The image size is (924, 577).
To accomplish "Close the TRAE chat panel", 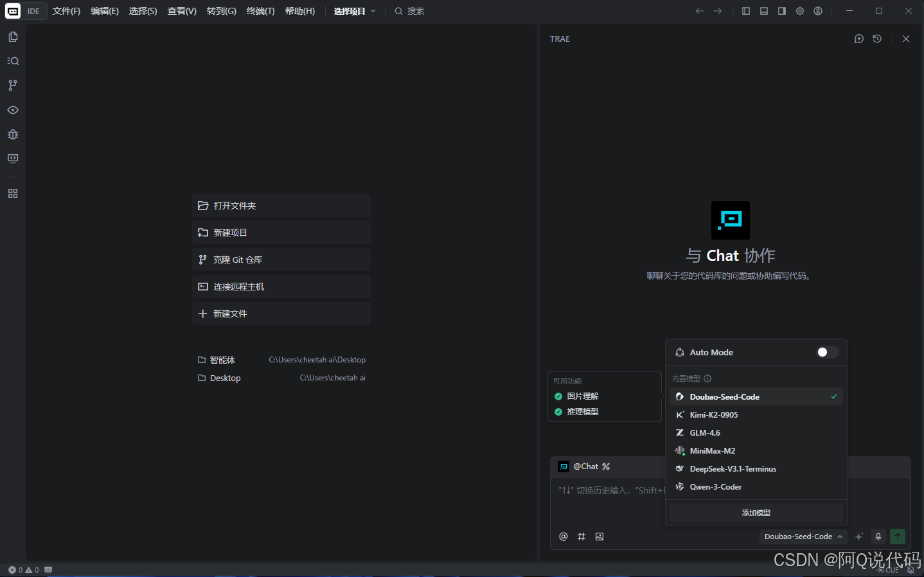I will point(906,39).
